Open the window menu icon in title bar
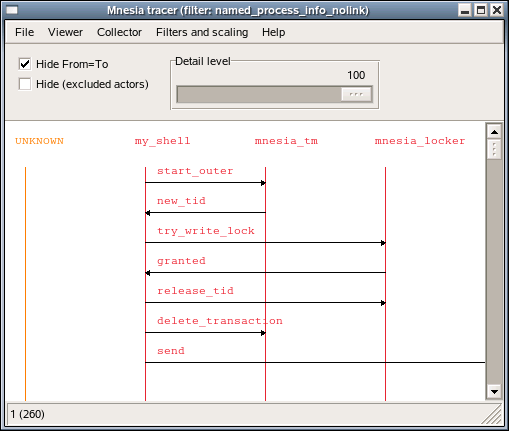 [x=12, y=10]
